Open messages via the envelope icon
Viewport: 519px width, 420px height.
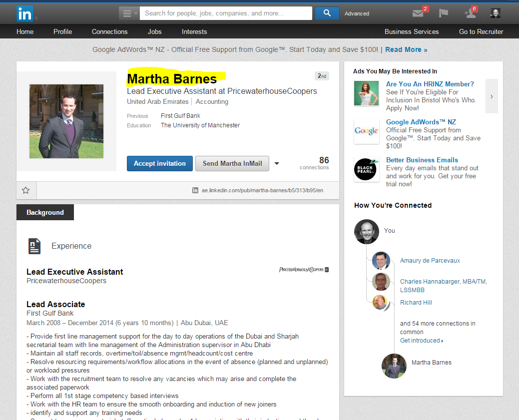[418, 13]
